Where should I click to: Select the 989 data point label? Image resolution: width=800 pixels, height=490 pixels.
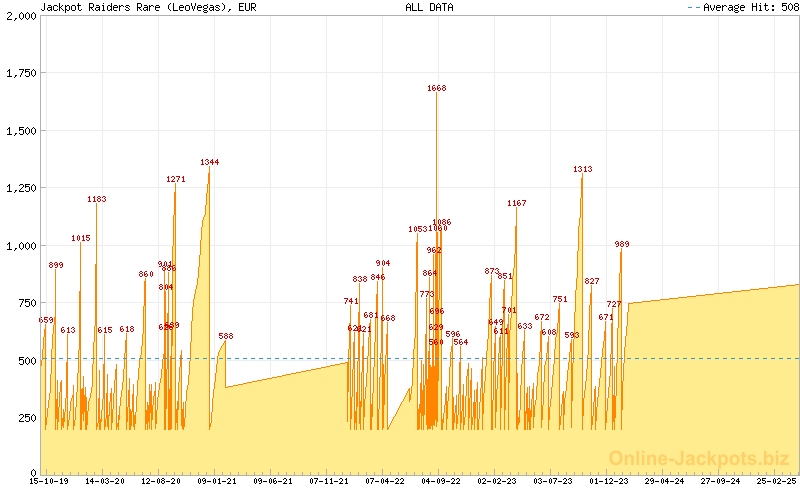(622, 244)
